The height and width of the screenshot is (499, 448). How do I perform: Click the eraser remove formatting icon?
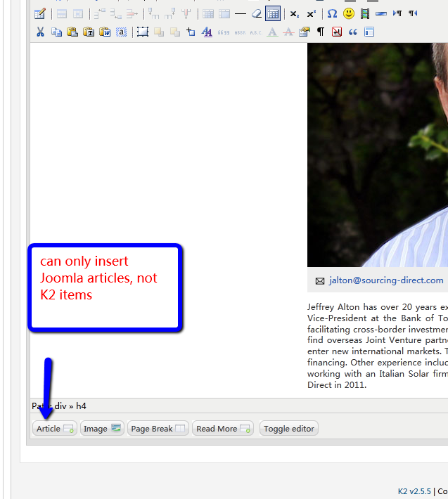pos(257,13)
